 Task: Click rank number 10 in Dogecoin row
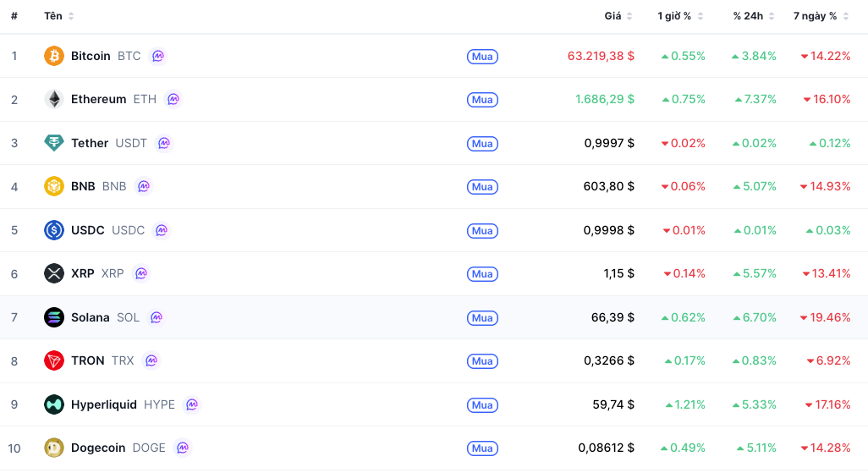pos(14,448)
